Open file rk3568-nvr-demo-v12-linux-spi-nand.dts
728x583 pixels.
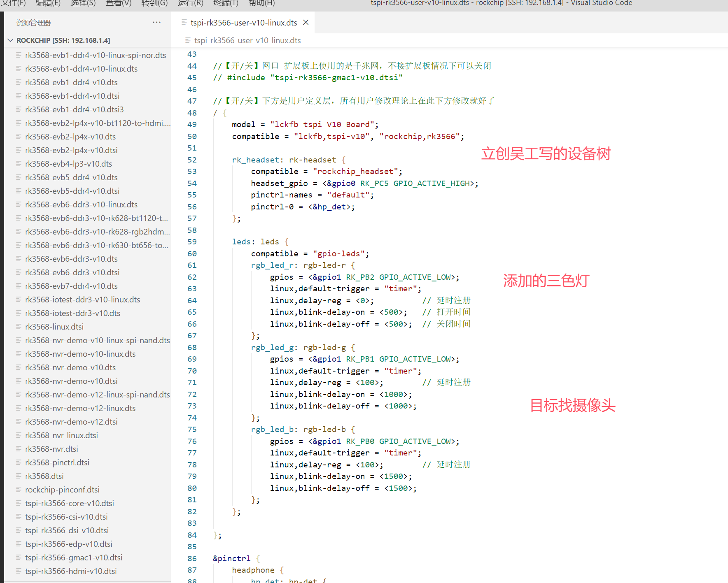[x=98, y=395]
